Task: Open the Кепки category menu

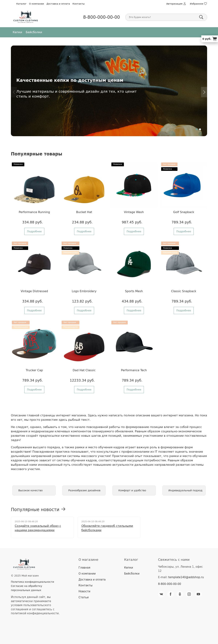Action: [17, 32]
